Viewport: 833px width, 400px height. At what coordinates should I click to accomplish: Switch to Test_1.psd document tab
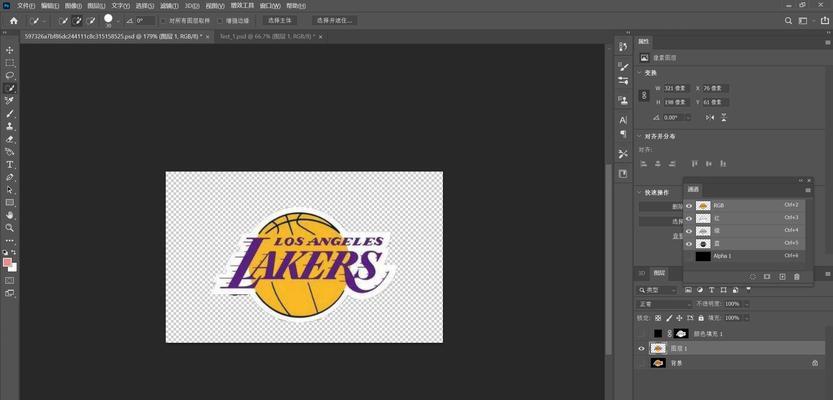[267, 37]
